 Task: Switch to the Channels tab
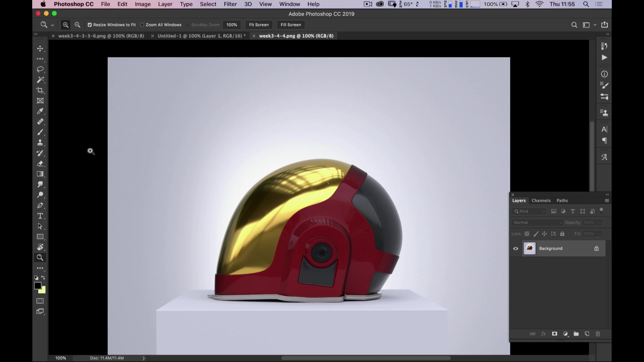tap(541, 201)
